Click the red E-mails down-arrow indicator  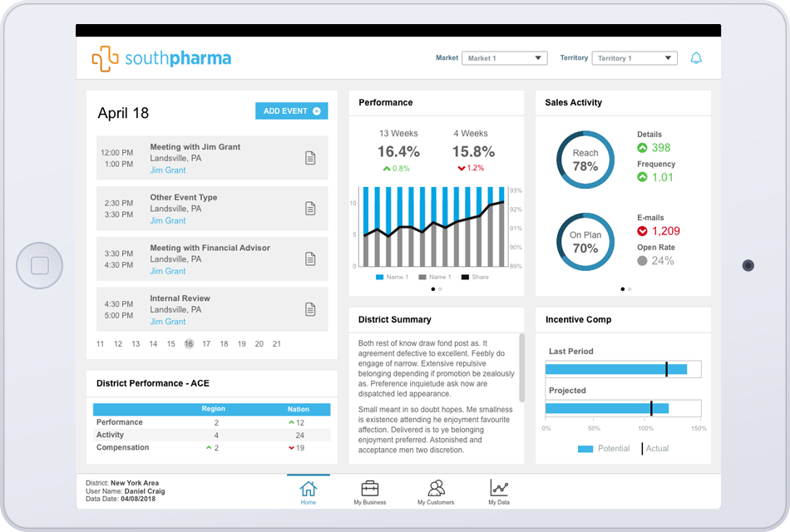click(642, 231)
